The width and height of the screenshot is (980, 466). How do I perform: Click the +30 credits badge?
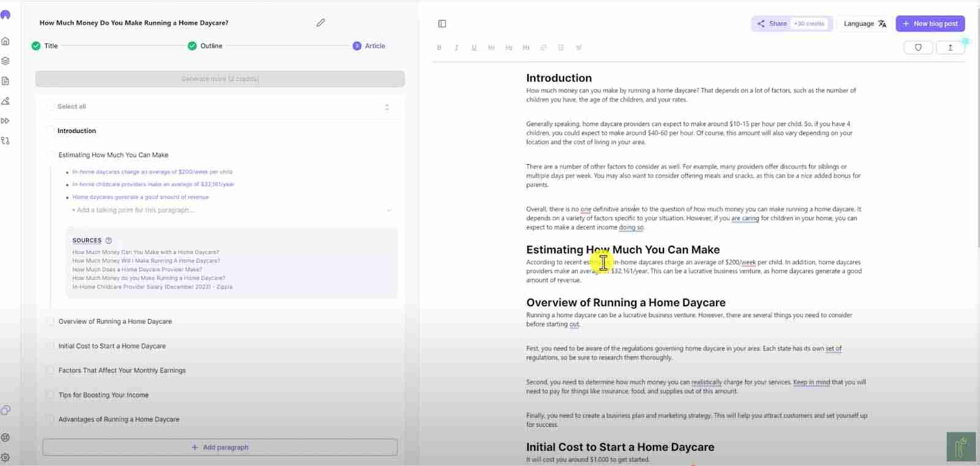[x=809, y=24]
